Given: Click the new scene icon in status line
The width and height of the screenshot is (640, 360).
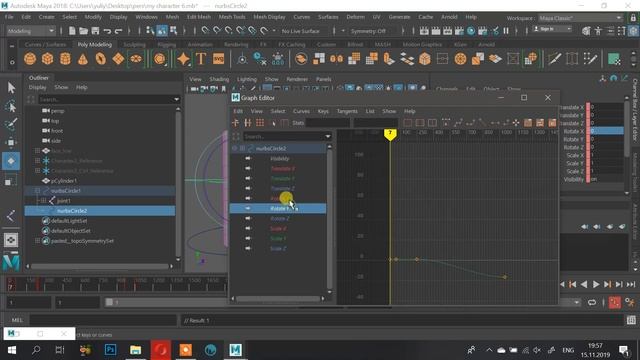Looking at the screenshot, I should [x=72, y=31].
